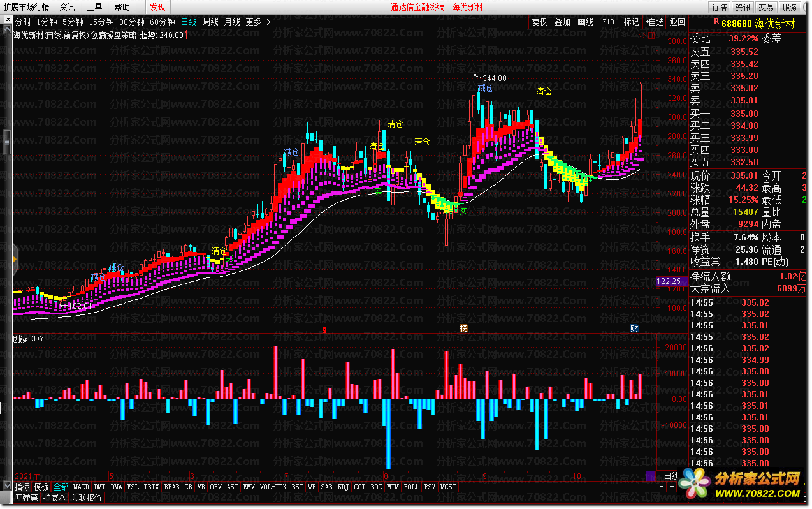Click the 日线 period label at chart bottom right
Viewport: 812px width, 509px height.
[672, 476]
